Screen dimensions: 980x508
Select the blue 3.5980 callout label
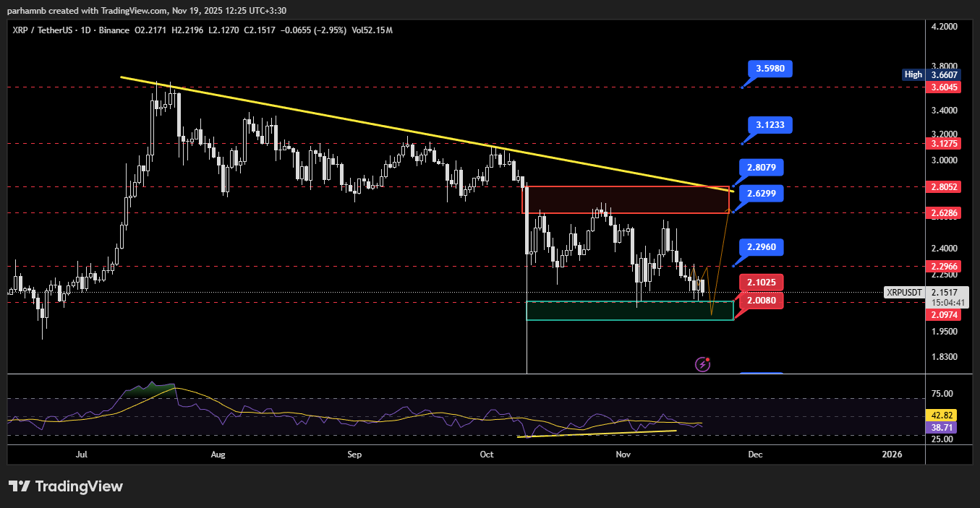point(770,69)
